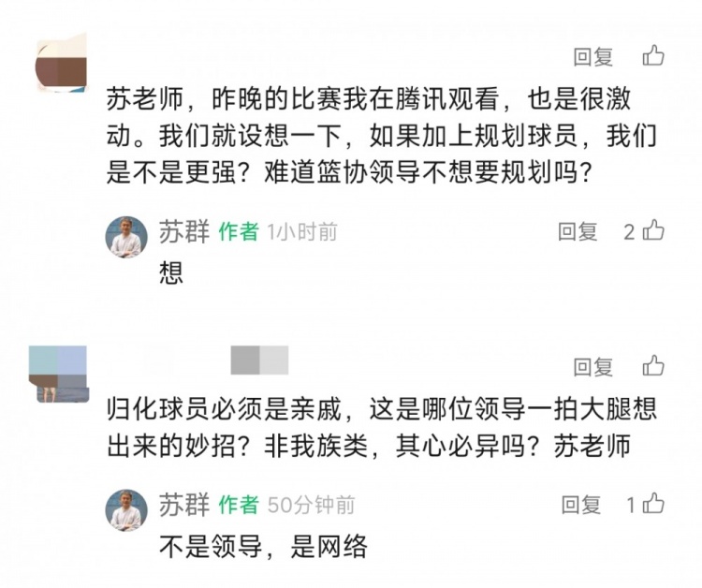Like the comment about watching on 腾讯
This screenshot has height=588, width=702.
point(653,56)
